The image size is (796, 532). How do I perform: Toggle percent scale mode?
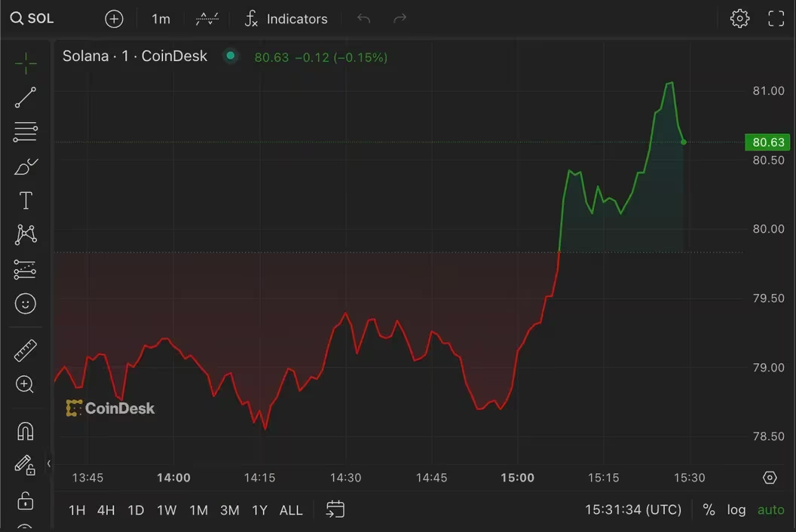(709, 510)
